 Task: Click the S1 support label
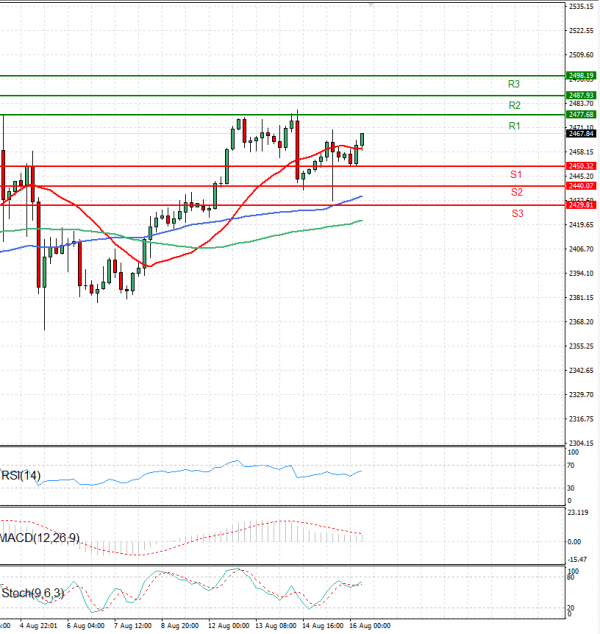517,175
